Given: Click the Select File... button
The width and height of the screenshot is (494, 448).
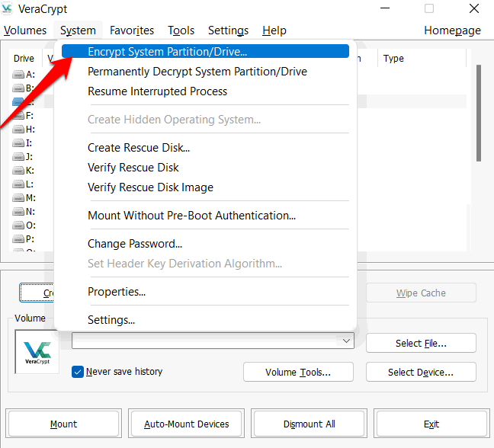Looking at the screenshot, I should [x=421, y=343].
